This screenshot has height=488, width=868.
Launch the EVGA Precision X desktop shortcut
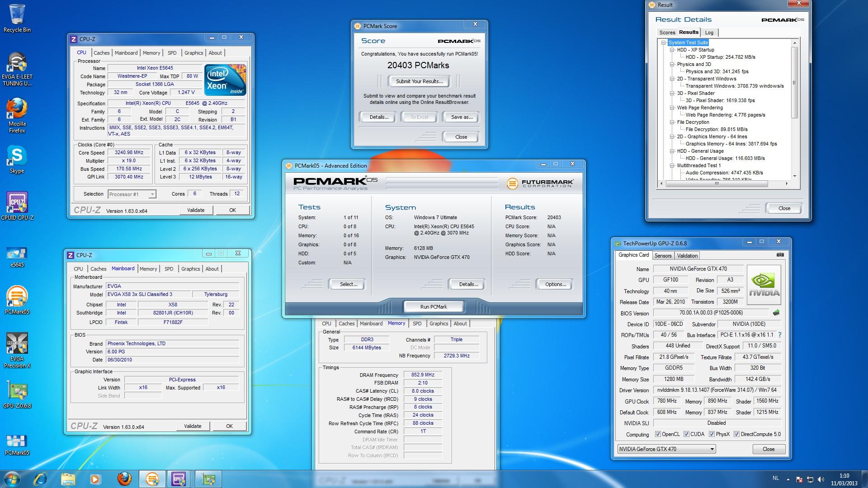[x=17, y=351]
